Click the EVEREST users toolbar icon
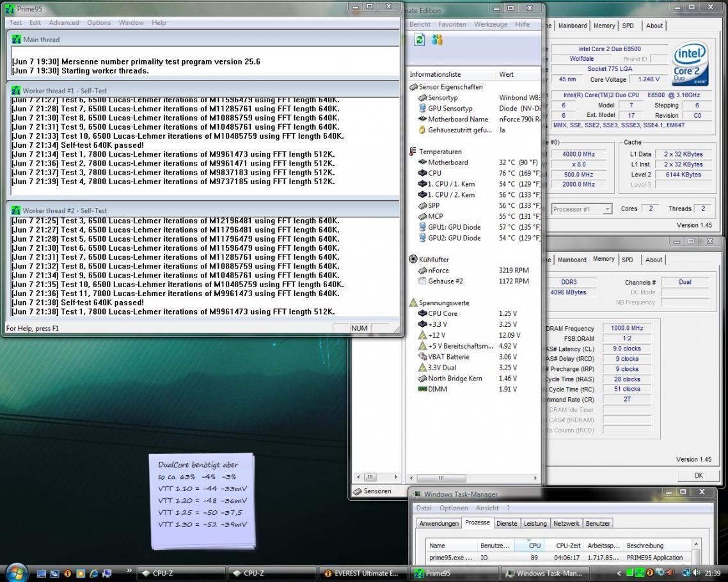 437,40
